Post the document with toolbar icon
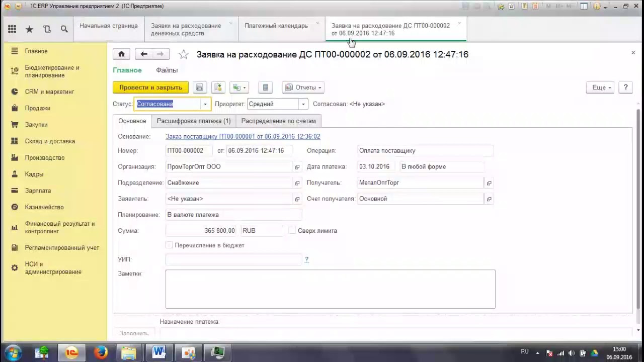This screenshot has width=644, height=362. coord(218,87)
